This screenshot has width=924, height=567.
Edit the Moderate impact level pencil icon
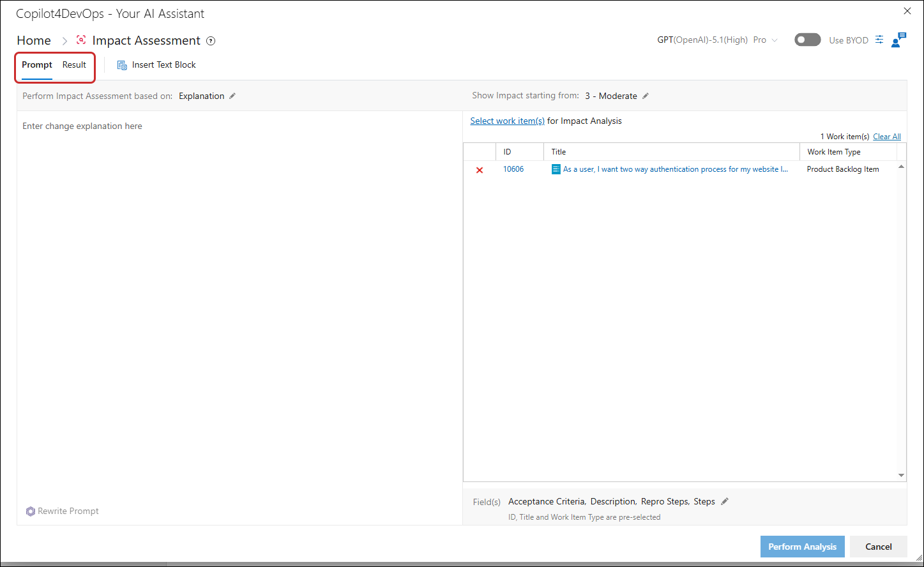pyautogui.click(x=646, y=96)
